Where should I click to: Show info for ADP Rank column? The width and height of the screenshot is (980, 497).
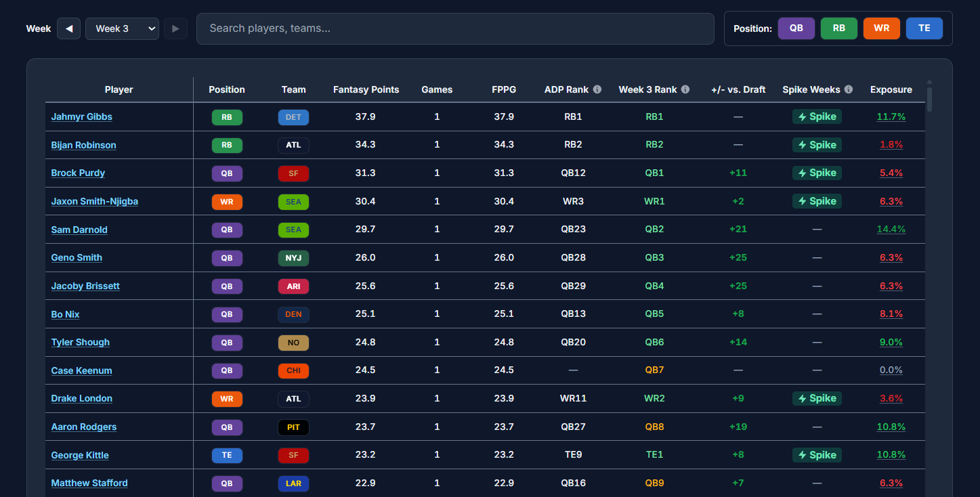[597, 89]
